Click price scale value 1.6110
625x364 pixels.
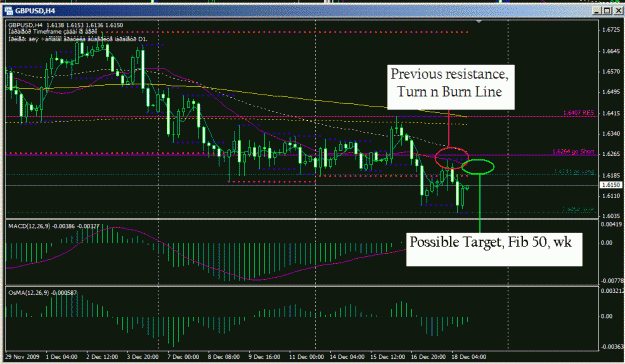611,196
